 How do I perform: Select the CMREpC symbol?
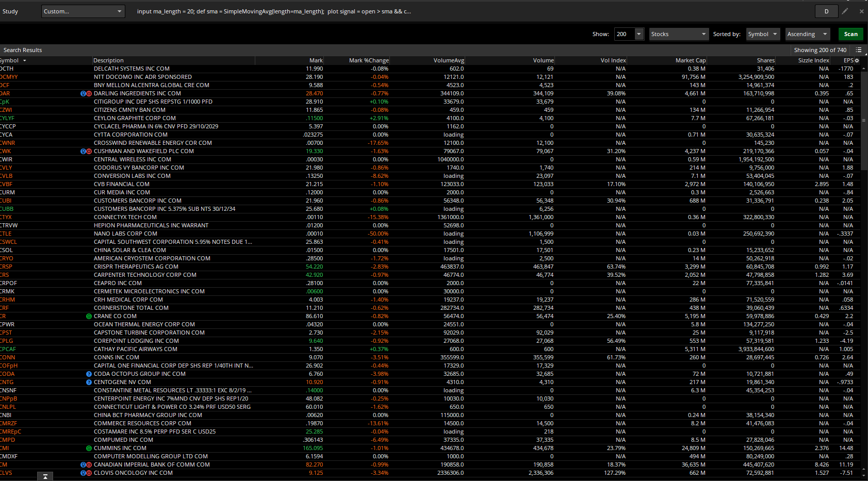click(10, 432)
